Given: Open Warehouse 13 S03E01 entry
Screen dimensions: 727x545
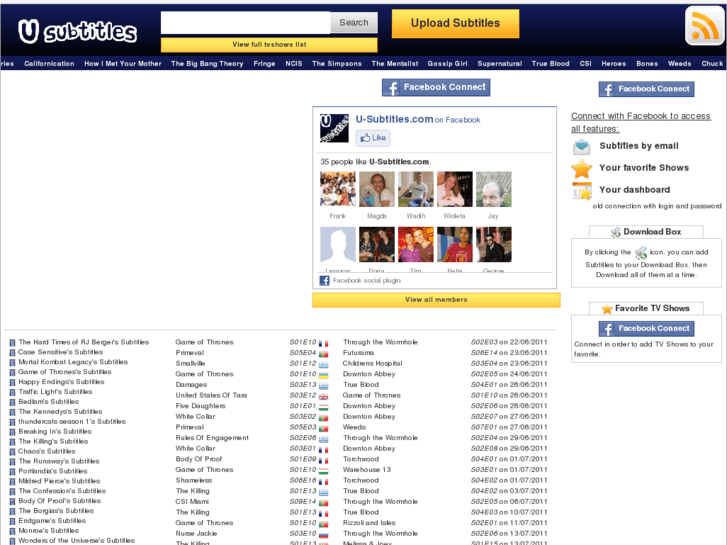Looking at the screenshot, I should [x=367, y=470].
